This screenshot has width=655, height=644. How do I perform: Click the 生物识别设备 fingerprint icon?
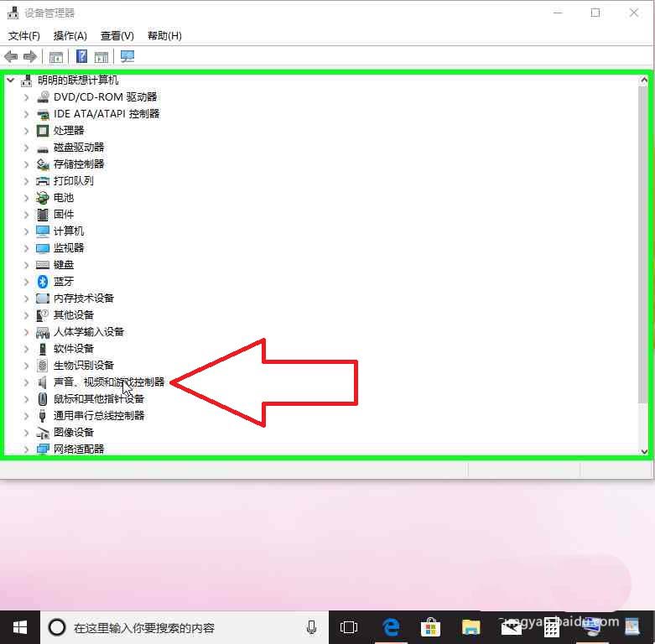coord(43,366)
